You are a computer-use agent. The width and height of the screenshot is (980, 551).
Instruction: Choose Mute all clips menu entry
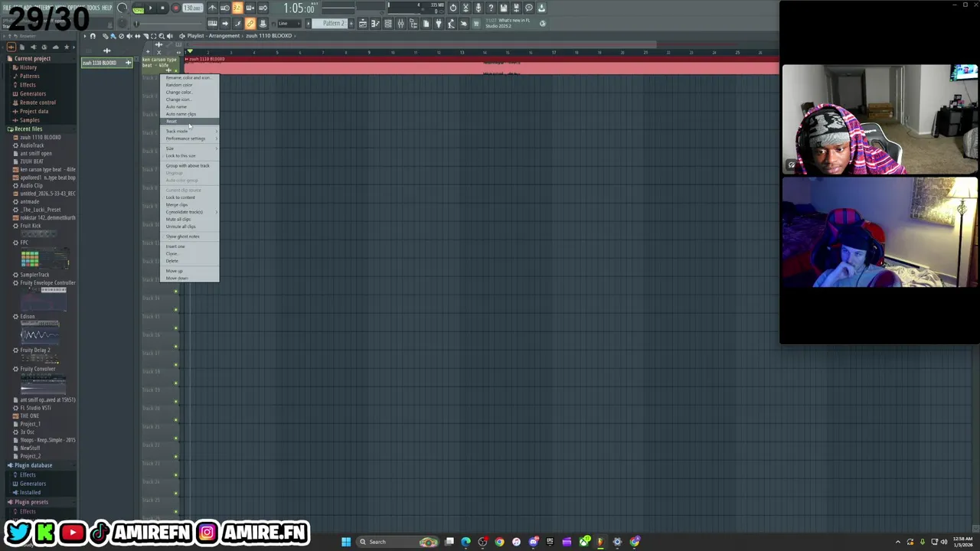coord(191,220)
